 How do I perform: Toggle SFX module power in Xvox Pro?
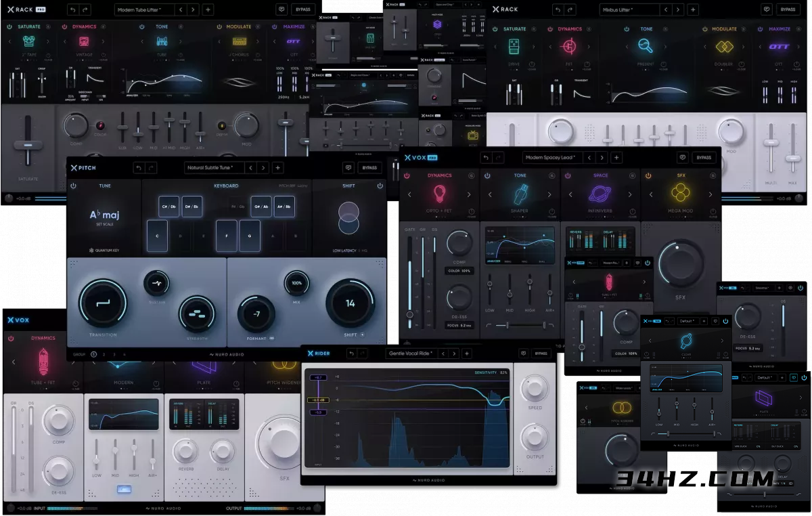point(647,175)
